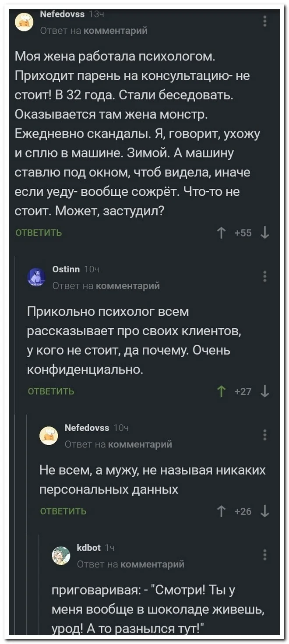Downvote the comment rated +55
The height and width of the screenshot is (644, 289).
[x=264, y=233]
